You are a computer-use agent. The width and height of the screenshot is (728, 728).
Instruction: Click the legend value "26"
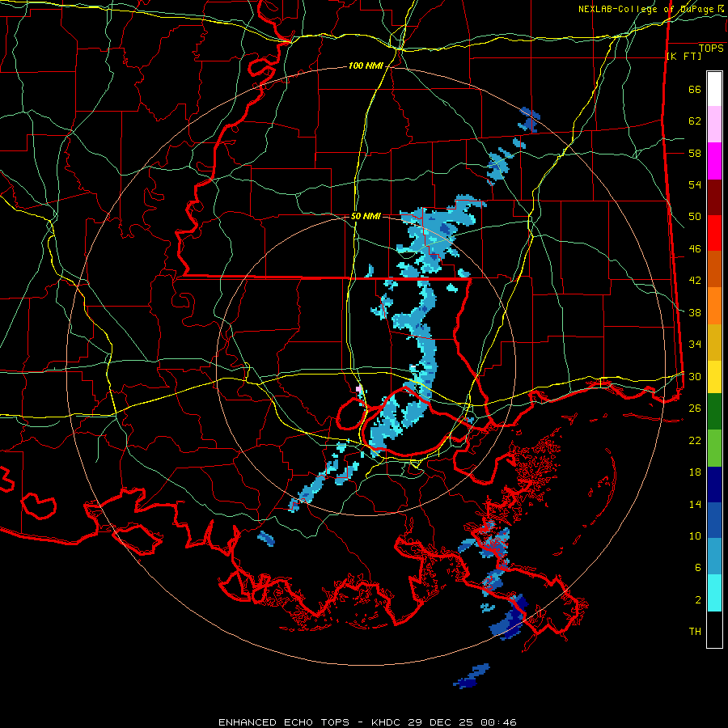[x=695, y=408]
